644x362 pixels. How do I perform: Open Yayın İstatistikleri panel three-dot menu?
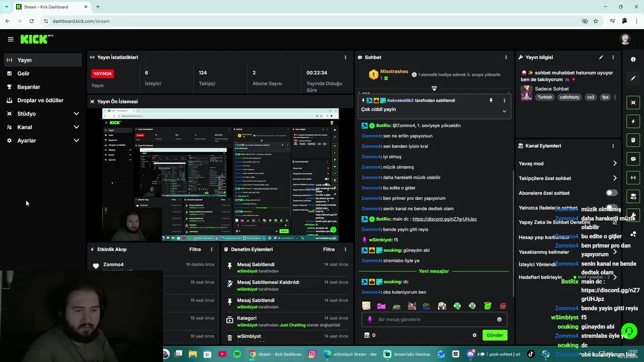(x=345, y=57)
